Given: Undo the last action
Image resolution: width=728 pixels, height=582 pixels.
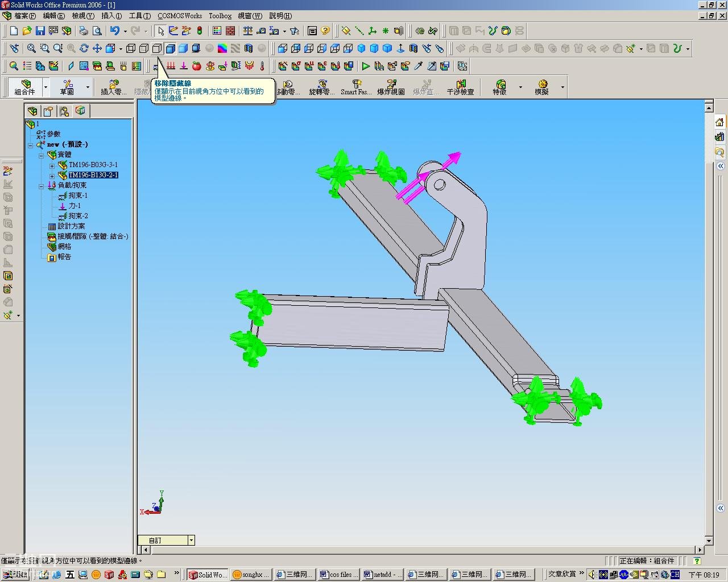Looking at the screenshot, I should [x=115, y=31].
